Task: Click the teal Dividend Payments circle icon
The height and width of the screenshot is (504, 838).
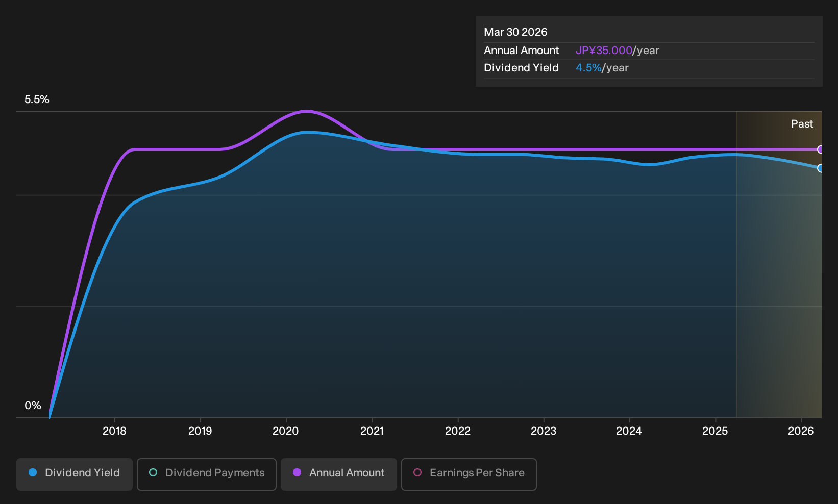Action: 153,472
